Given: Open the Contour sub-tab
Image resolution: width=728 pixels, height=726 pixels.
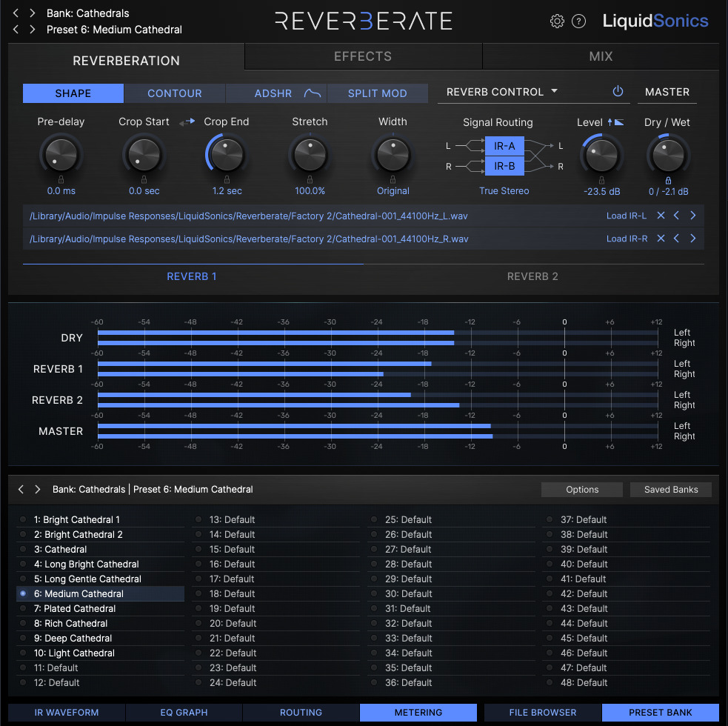Looking at the screenshot, I should click(x=175, y=93).
